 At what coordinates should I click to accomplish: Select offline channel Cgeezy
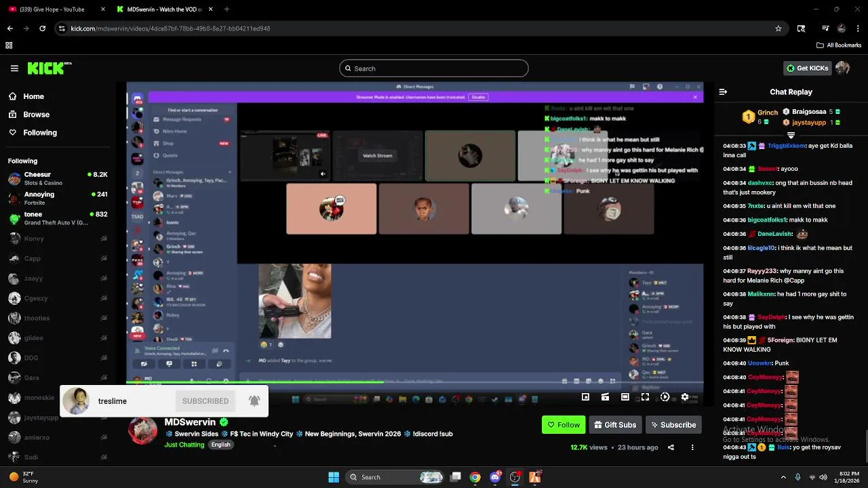[58, 298]
